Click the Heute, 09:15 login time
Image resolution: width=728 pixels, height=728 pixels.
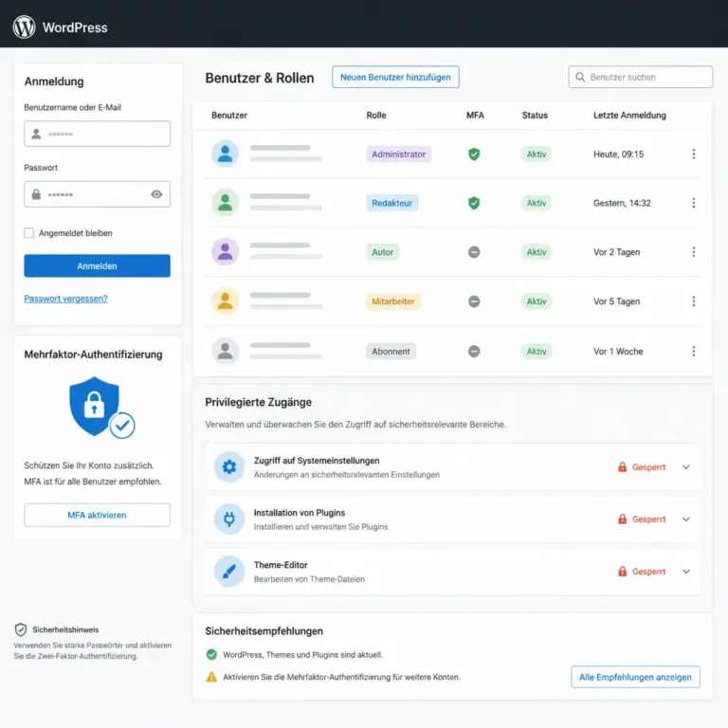pos(618,155)
